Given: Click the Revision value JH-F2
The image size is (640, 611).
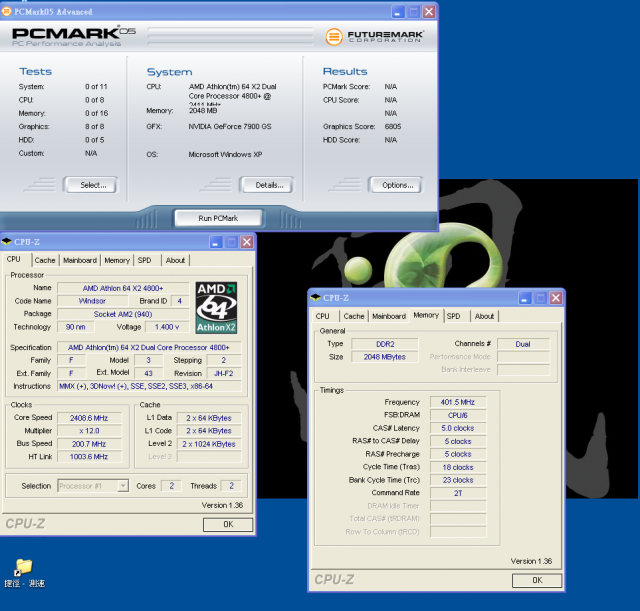Looking at the screenshot, I should (x=224, y=373).
